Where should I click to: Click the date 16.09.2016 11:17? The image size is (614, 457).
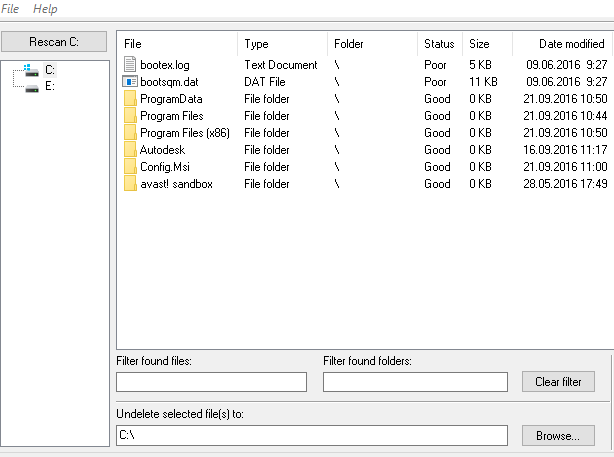(x=565, y=150)
